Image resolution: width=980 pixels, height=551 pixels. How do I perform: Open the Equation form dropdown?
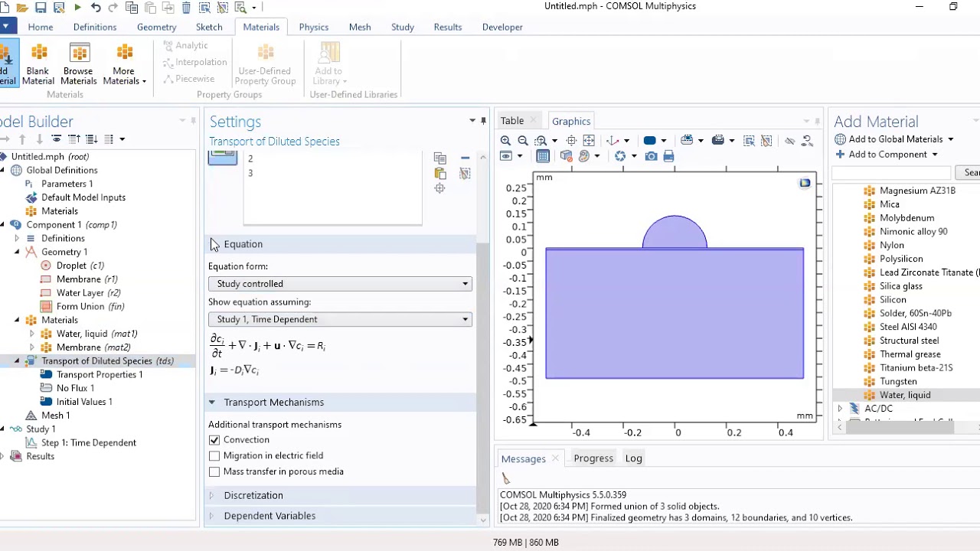click(340, 284)
